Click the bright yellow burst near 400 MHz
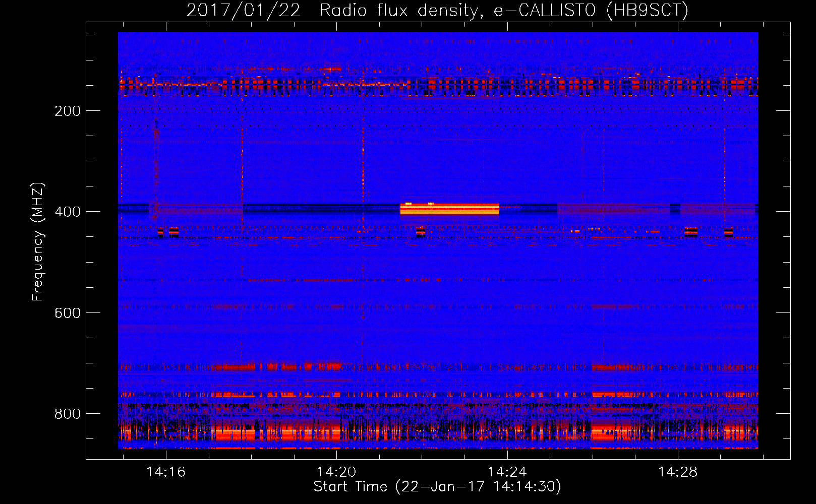Viewport: 816px width, 504px height. 449,209
